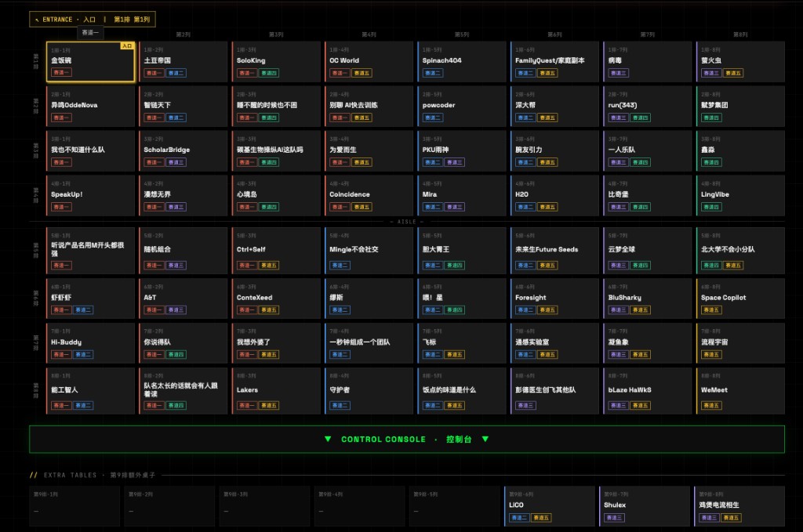803x532 pixels.
Task: Click the 北大学不会小分队 team name
Action: point(728,249)
